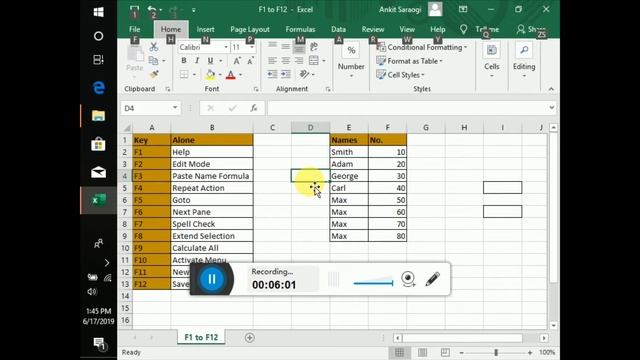This screenshot has width=640, height=360.
Task: Open the Borders button
Action: tap(184, 75)
